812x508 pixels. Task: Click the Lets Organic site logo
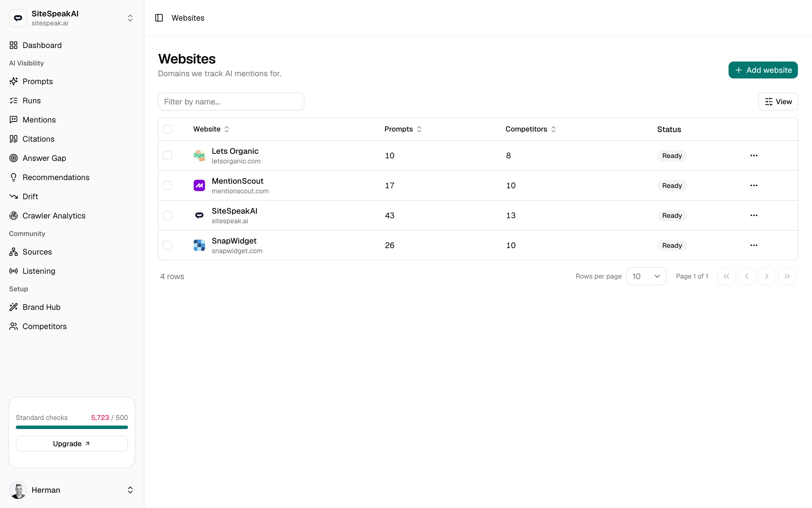pyautogui.click(x=199, y=156)
